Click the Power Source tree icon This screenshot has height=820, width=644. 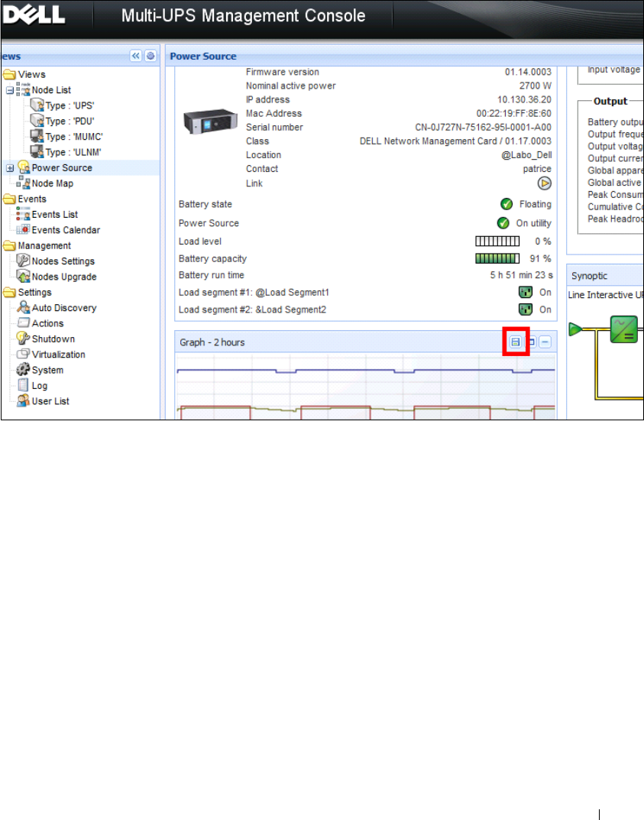24,167
